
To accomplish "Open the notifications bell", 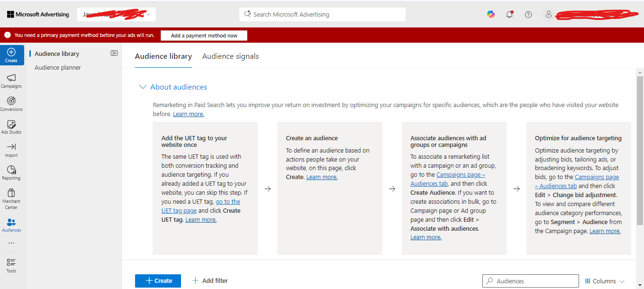I will tap(509, 15).
